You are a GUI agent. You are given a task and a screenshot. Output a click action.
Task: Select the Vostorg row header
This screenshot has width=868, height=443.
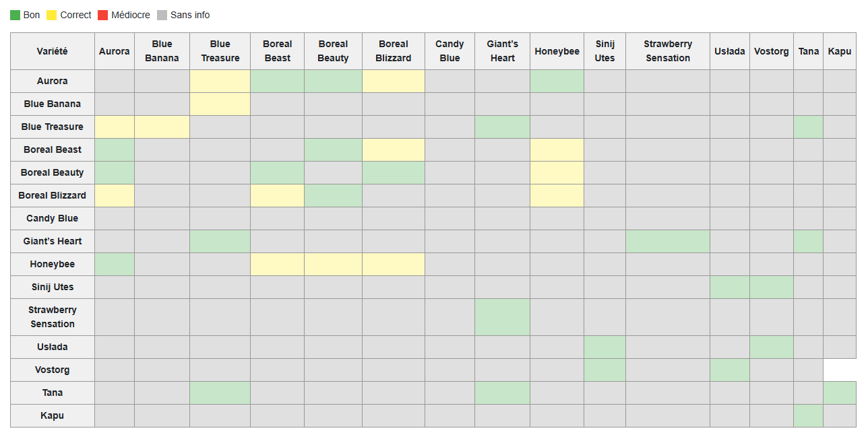53,370
